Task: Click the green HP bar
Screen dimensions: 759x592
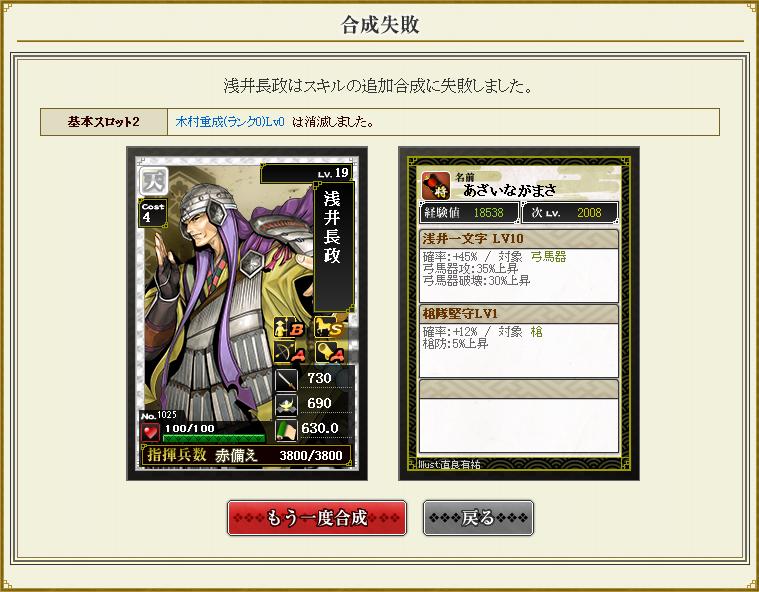Action: click(214, 438)
